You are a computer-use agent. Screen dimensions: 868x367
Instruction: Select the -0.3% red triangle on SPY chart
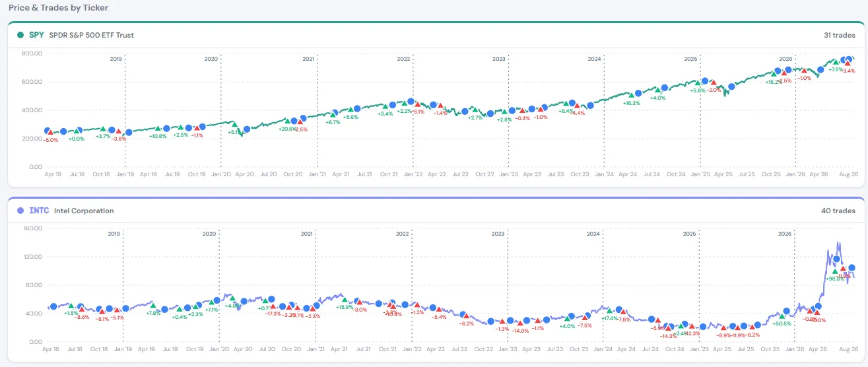(x=522, y=110)
